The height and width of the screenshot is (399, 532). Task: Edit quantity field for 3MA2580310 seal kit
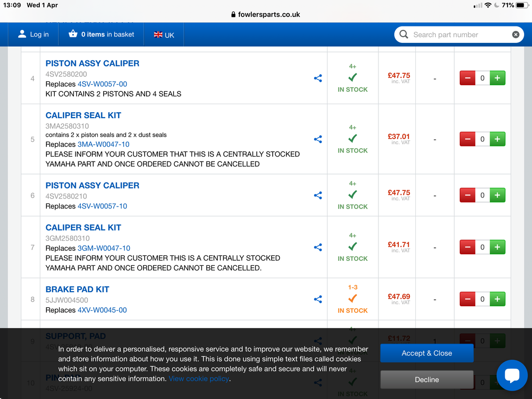tap(483, 139)
